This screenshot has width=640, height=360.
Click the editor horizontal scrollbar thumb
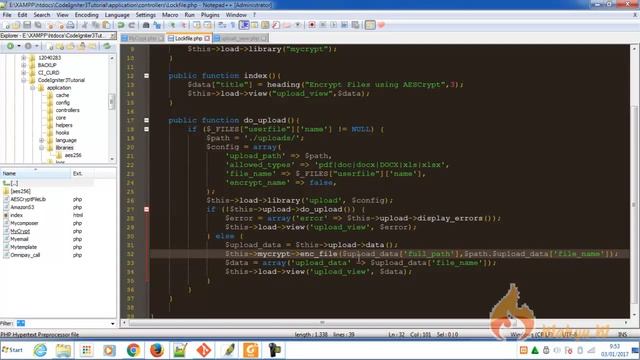coord(322,322)
